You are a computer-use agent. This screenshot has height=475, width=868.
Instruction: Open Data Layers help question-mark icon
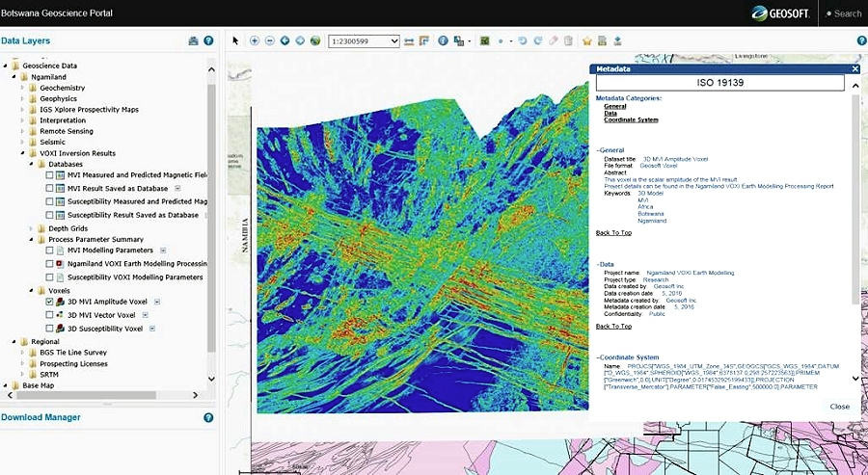208,40
